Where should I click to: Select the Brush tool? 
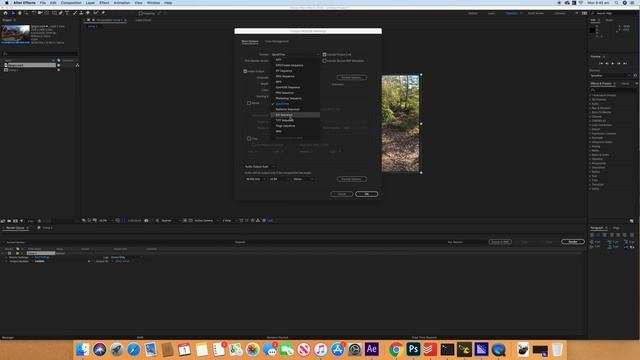75,13
